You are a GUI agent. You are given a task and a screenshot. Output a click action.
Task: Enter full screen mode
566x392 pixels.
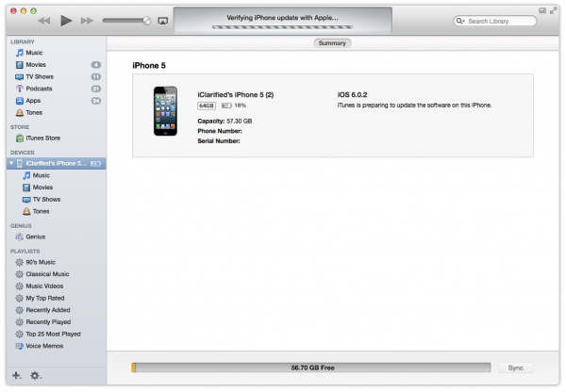click(x=554, y=9)
